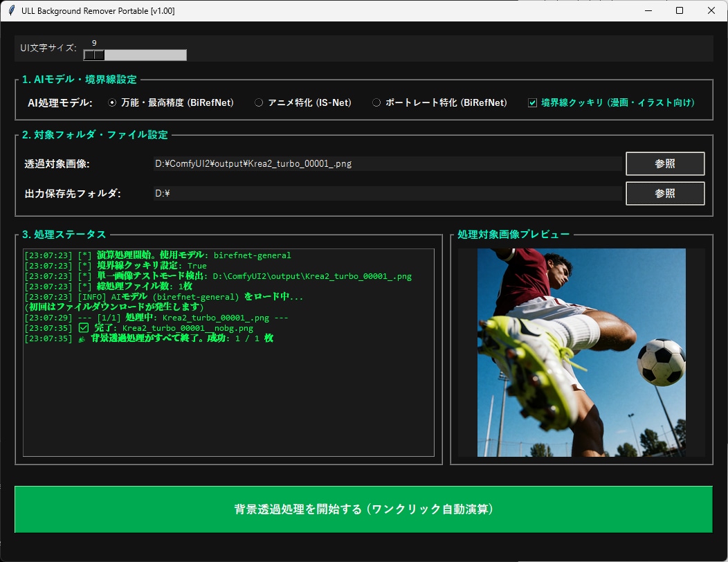Click the 出力保存先フォルダ path field
This screenshot has width=728, height=562.
[388, 193]
